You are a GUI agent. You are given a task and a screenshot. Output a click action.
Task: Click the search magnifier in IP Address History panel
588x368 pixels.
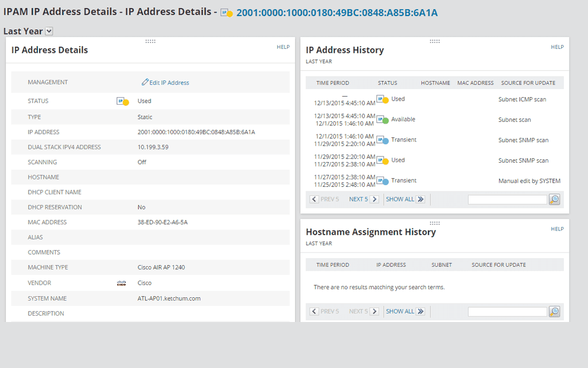(x=554, y=199)
